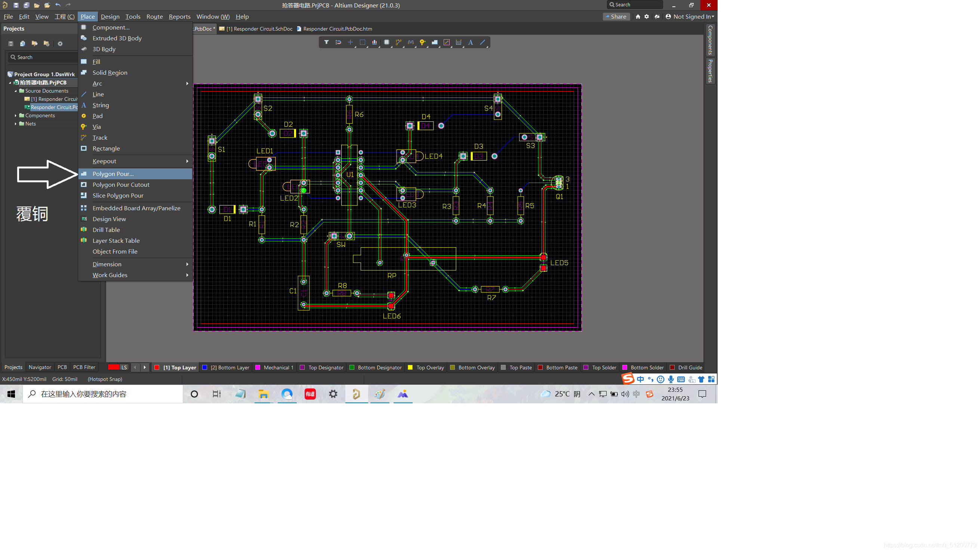Expand the Dimension submenu arrow
This screenshot has height=552, width=980.
(x=187, y=264)
